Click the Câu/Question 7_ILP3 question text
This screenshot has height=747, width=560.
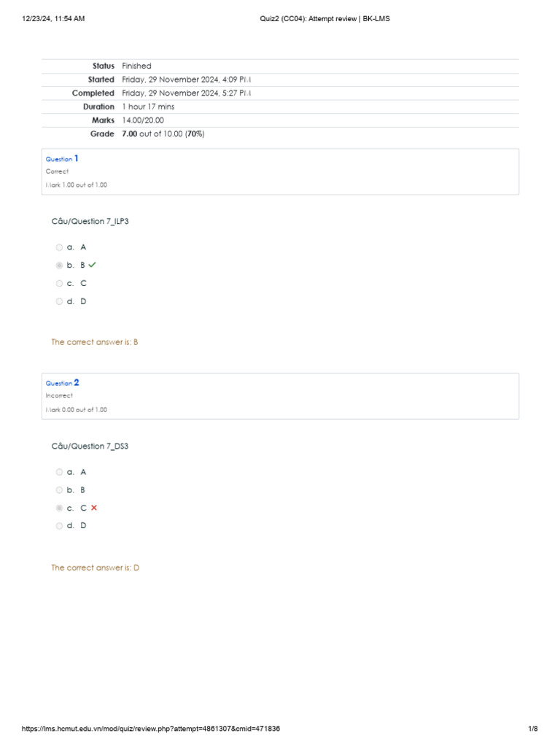(90, 221)
